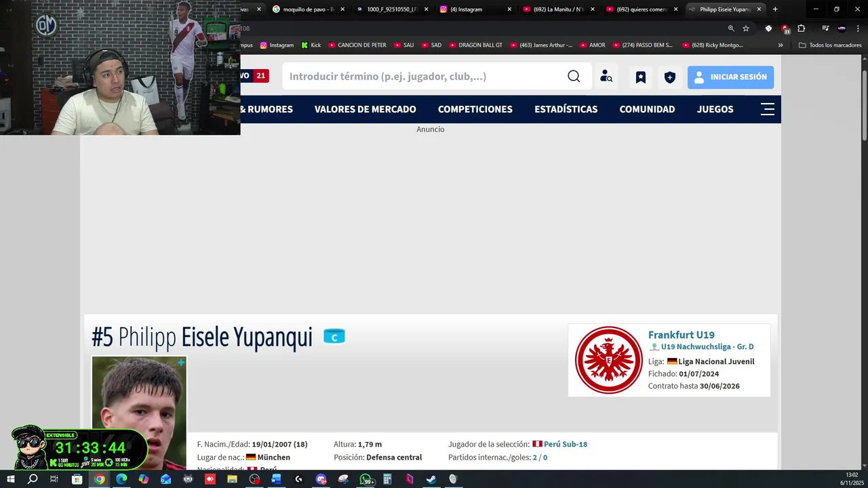Open Logitech G Hub from taskbar
The width and height of the screenshot is (868, 488).
(x=298, y=479)
